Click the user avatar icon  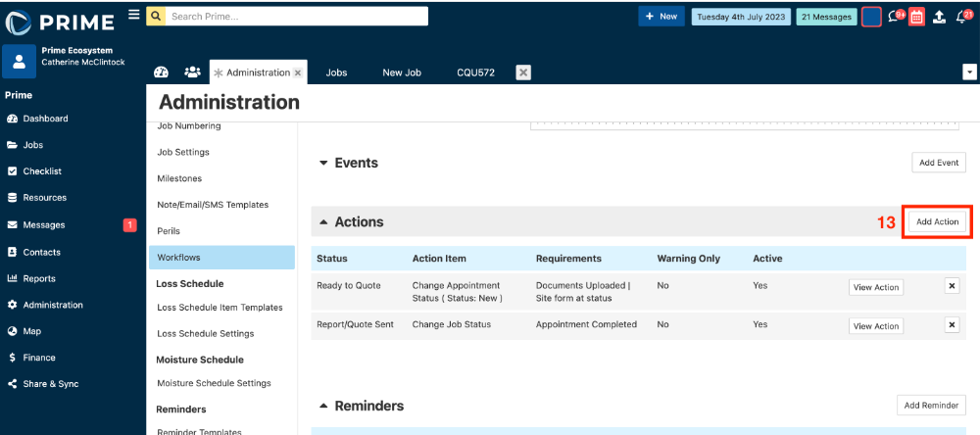pos(19,62)
